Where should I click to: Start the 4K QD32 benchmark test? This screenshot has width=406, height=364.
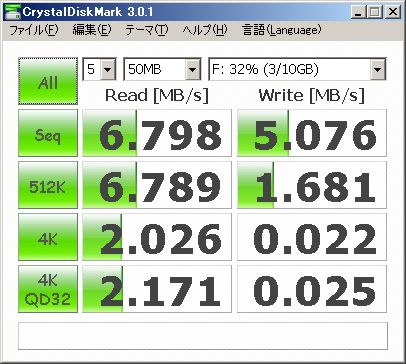point(48,289)
